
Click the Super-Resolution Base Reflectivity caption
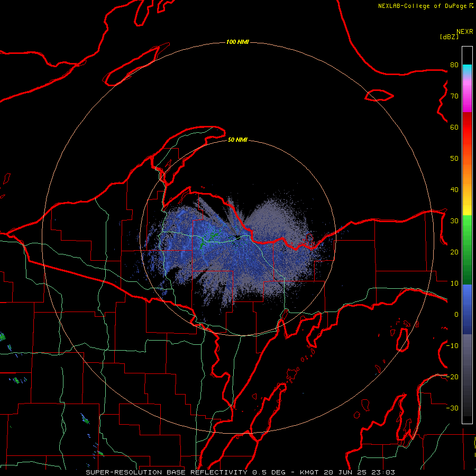coord(241,472)
